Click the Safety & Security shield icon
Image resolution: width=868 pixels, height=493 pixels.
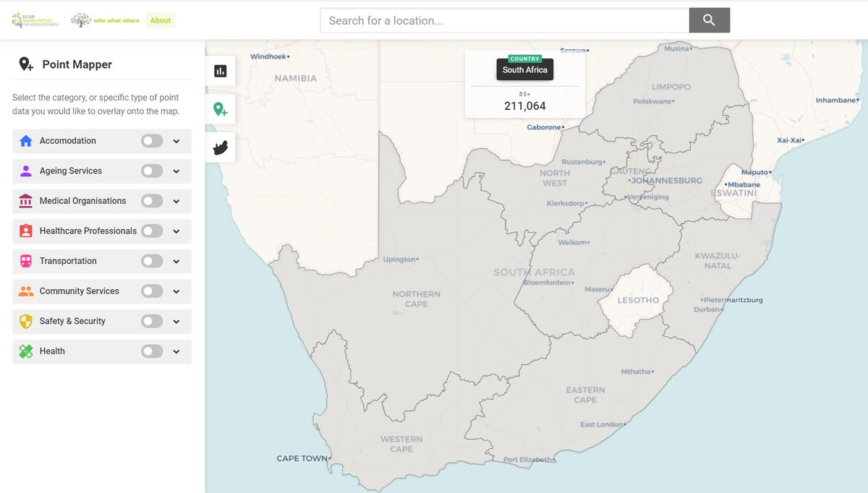point(26,321)
